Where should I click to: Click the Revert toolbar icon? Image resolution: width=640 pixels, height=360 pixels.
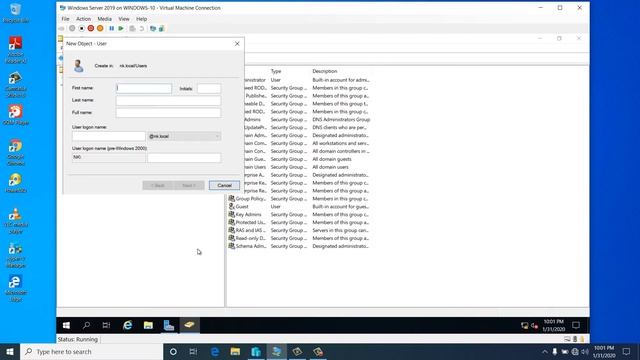tap(142, 29)
